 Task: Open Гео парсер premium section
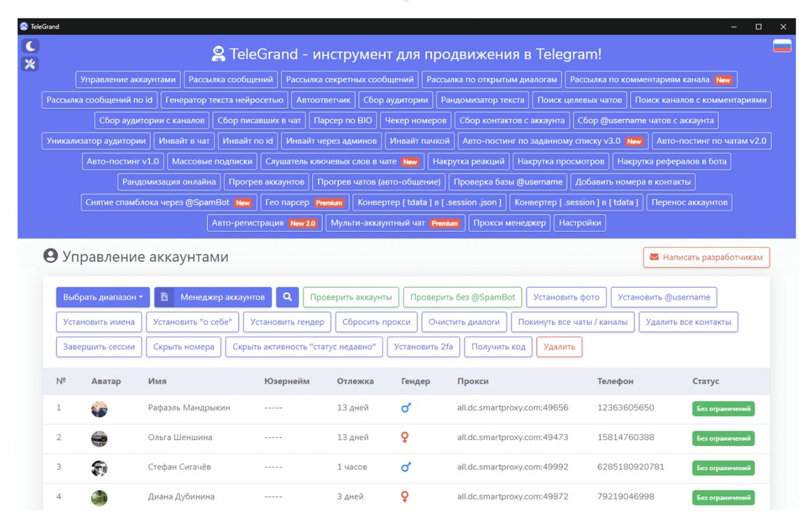click(x=304, y=202)
